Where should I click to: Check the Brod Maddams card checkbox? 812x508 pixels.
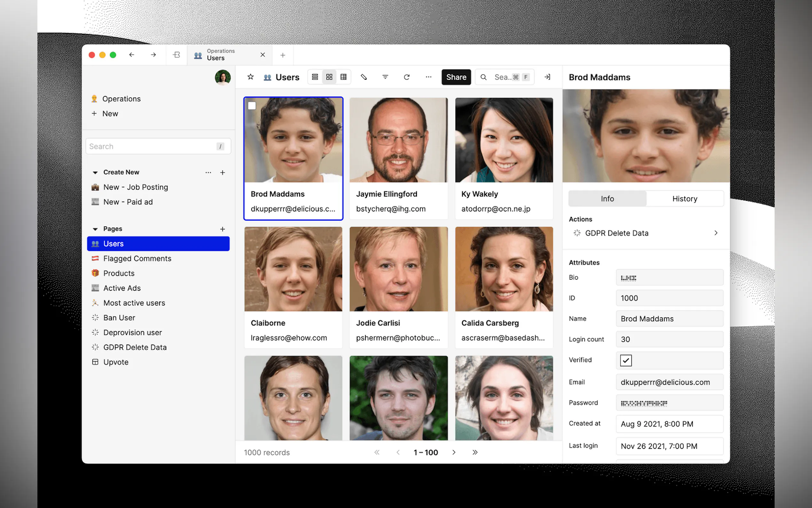point(252,106)
